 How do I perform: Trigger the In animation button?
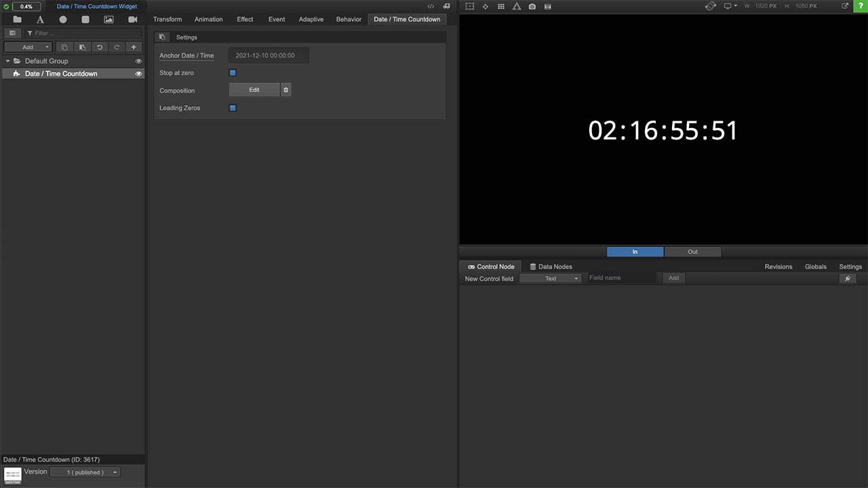click(x=635, y=251)
